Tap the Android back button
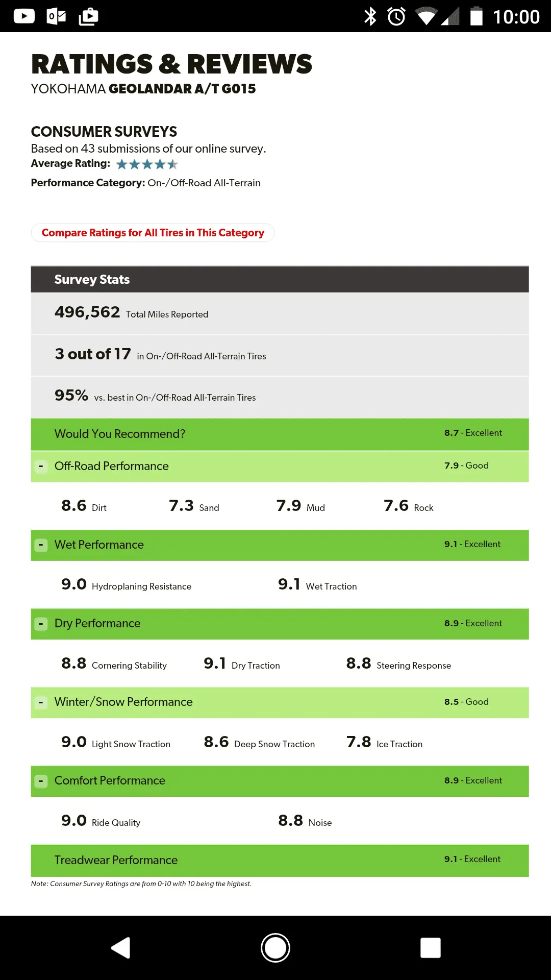The width and height of the screenshot is (551, 980). (121, 948)
